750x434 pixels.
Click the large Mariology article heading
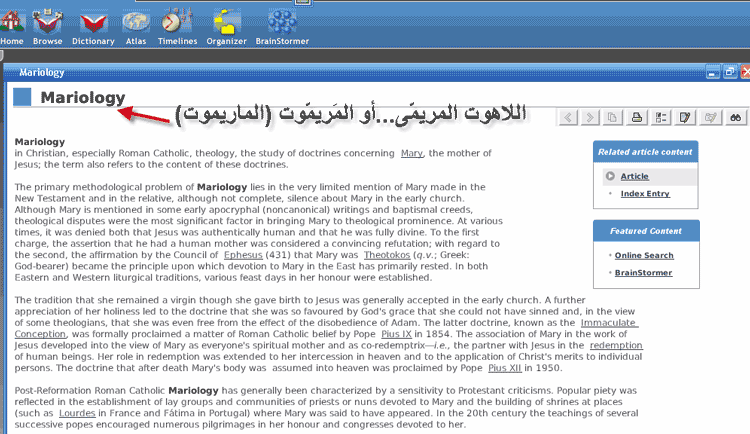(x=83, y=98)
